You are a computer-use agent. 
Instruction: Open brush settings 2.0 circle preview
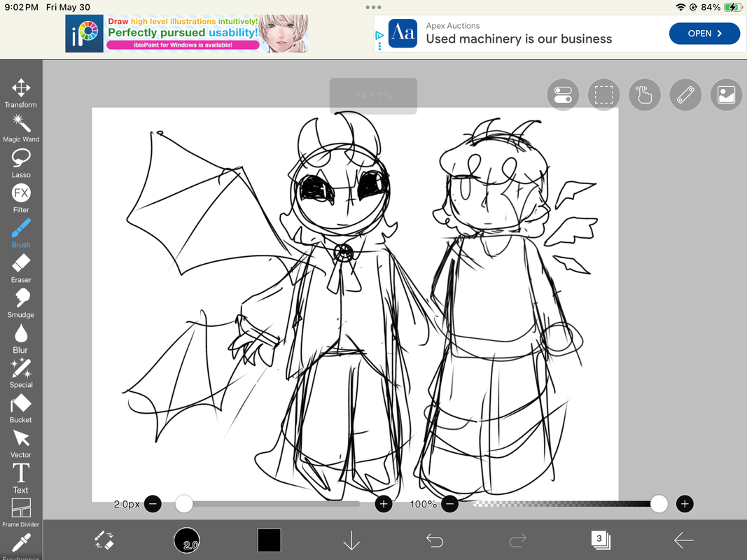[186, 540]
